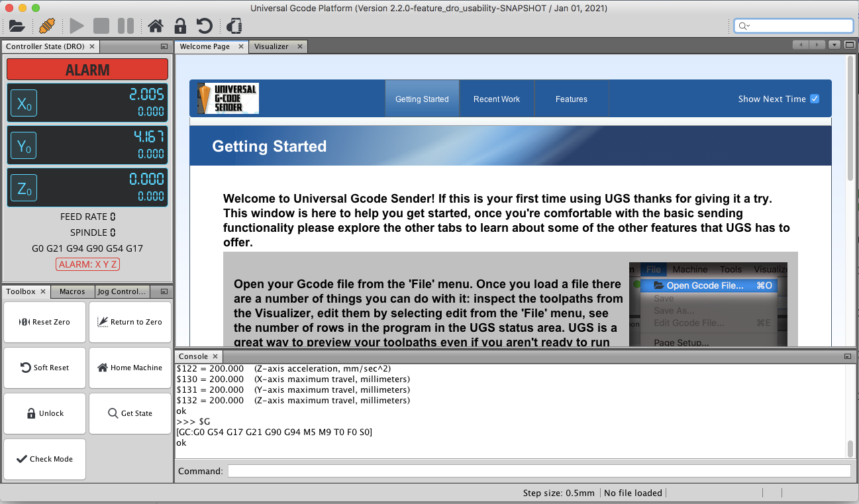
Task: Click the ALARM: X Y Z indicator
Action: click(x=87, y=264)
